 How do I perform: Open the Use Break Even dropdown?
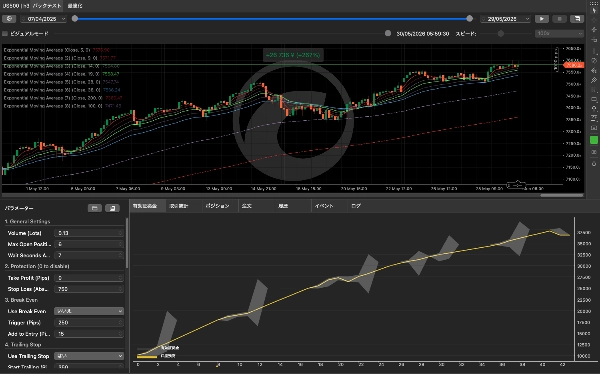(89, 311)
